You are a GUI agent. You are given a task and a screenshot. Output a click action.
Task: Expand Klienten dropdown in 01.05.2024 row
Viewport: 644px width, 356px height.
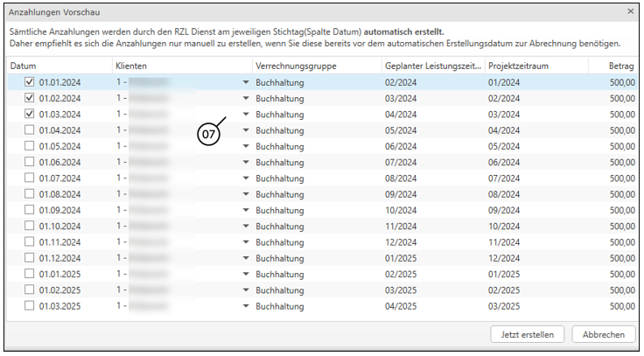[x=246, y=146]
